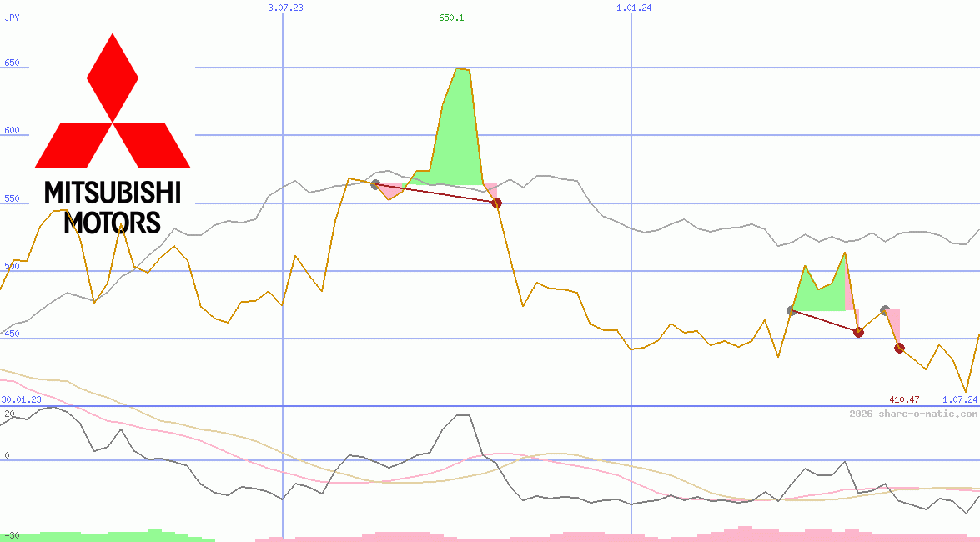Click the red marker at second trendline end
Screen dimensions: 980x542
pos(858,332)
